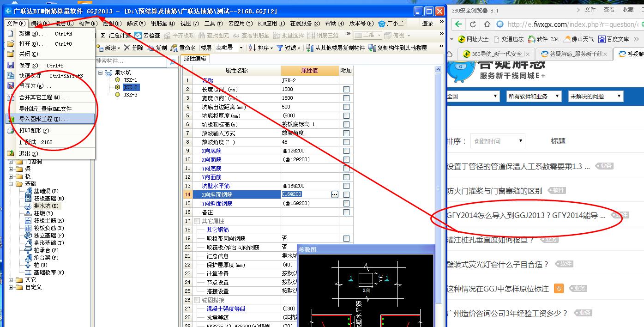Collapse 其它属性 section in property grid

tap(197, 221)
